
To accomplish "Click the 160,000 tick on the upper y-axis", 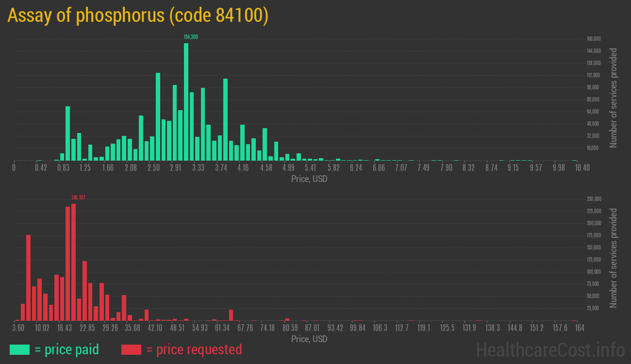I will point(594,39).
